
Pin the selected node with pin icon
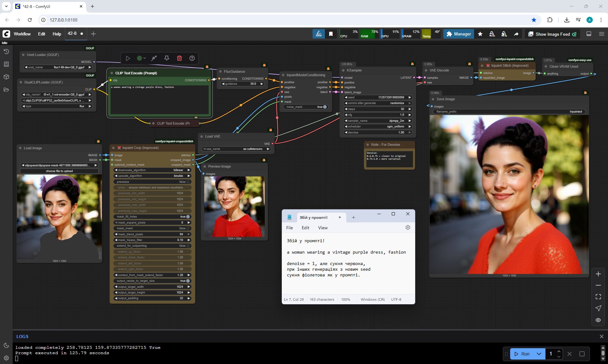click(167, 58)
